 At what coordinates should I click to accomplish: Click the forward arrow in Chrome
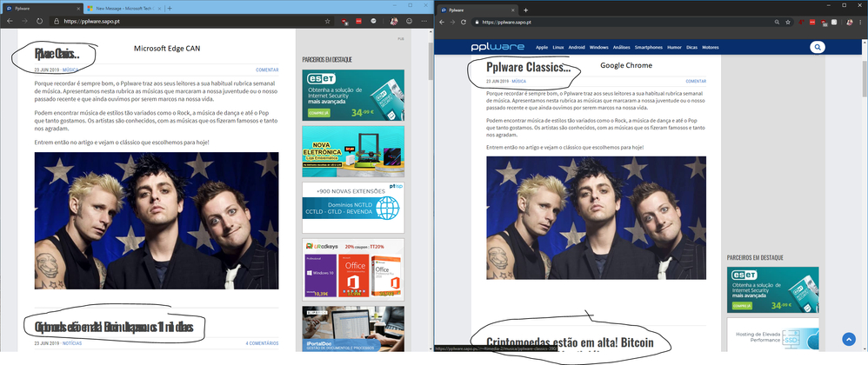(x=452, y=22)
